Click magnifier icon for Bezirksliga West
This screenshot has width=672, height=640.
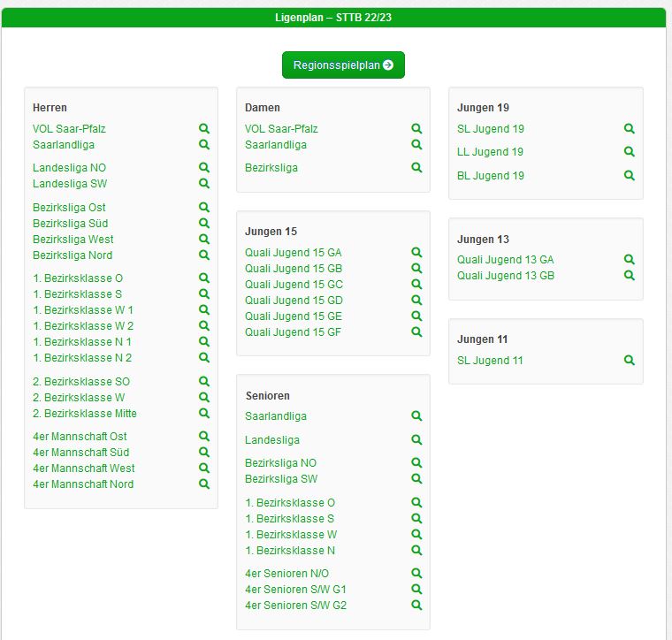click(x=204, y=240)
